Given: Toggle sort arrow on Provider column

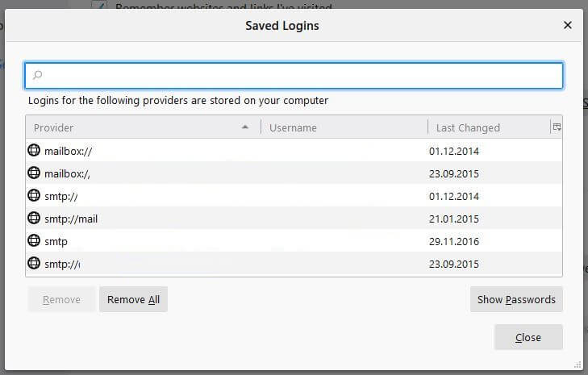Looking at the screenshot, I should pos(245,127).
